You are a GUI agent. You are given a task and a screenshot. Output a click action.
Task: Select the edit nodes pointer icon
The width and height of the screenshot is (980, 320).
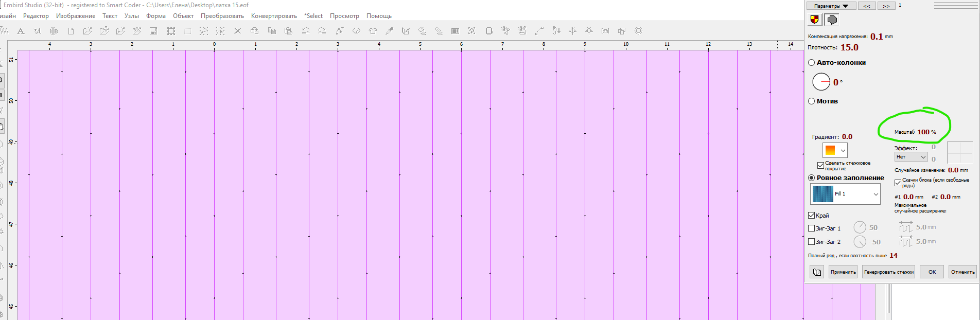pos(340,31)
